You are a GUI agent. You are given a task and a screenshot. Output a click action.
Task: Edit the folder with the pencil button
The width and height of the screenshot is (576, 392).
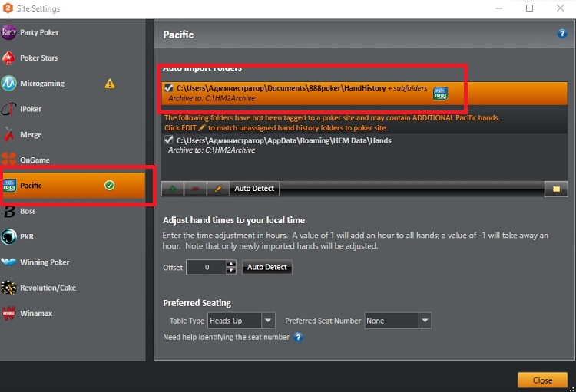pos(218,189)
